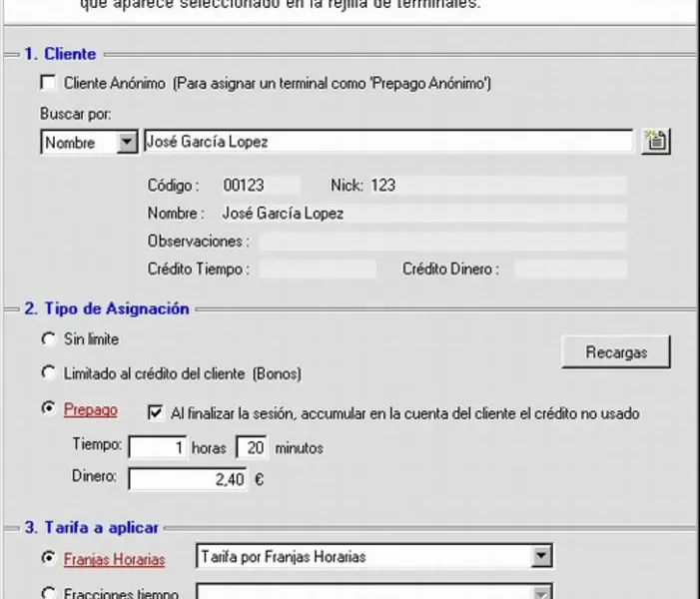Click the empty Observaciones field
Screen dimensions: 700x599
coord(442,242)
